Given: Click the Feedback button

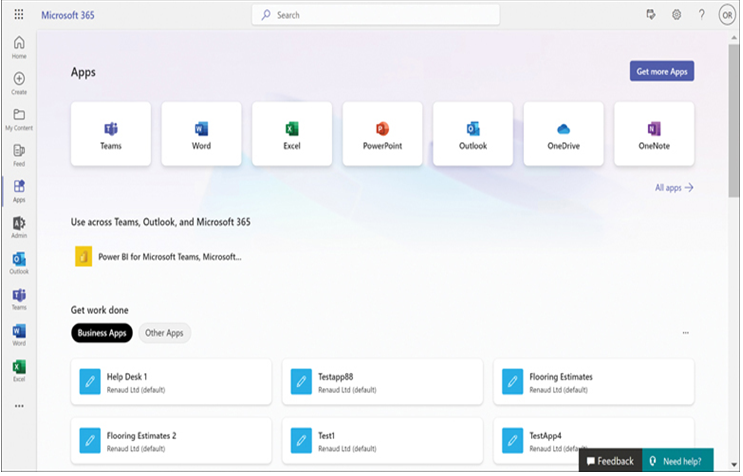Looking at the screenshot, I should [610, 461].
